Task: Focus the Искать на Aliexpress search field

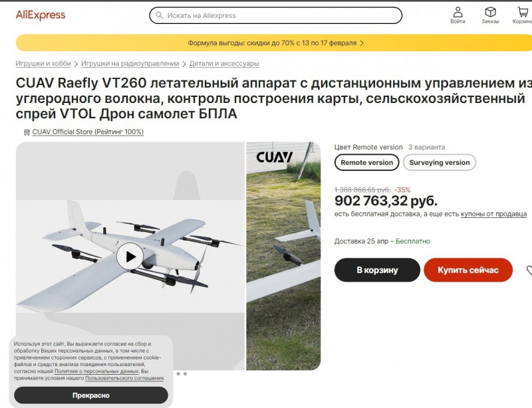Action: 275,15
